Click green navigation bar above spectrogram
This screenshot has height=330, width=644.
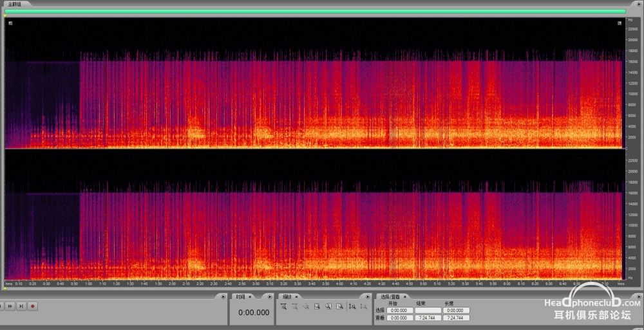click(316, 11)
